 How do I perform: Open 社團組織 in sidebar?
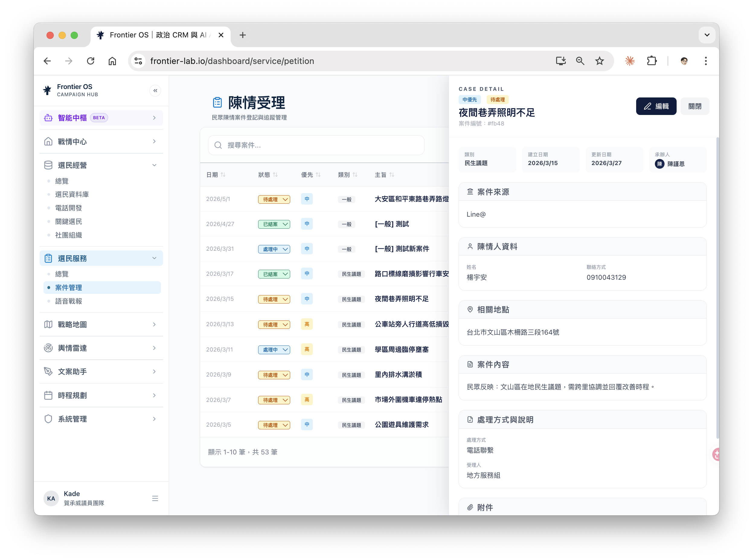[x=69, y=235]
